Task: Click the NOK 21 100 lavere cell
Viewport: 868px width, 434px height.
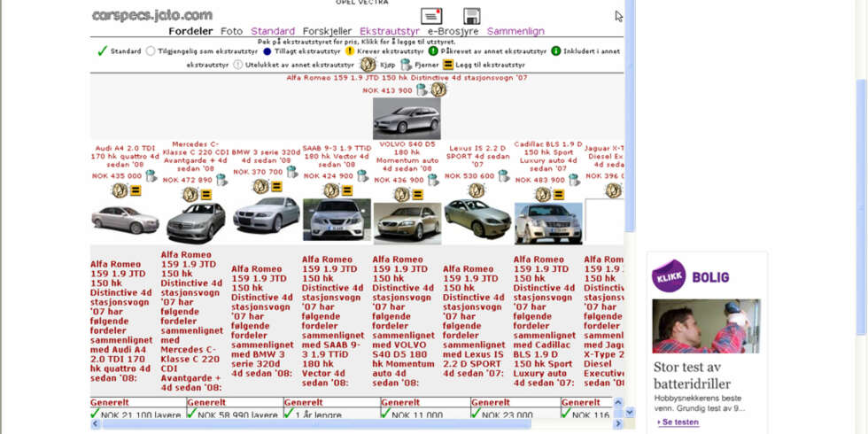Action: [138, 414]
